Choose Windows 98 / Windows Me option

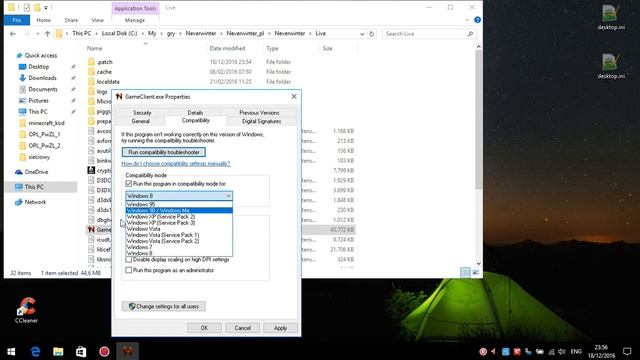click(x=179, y=211)
